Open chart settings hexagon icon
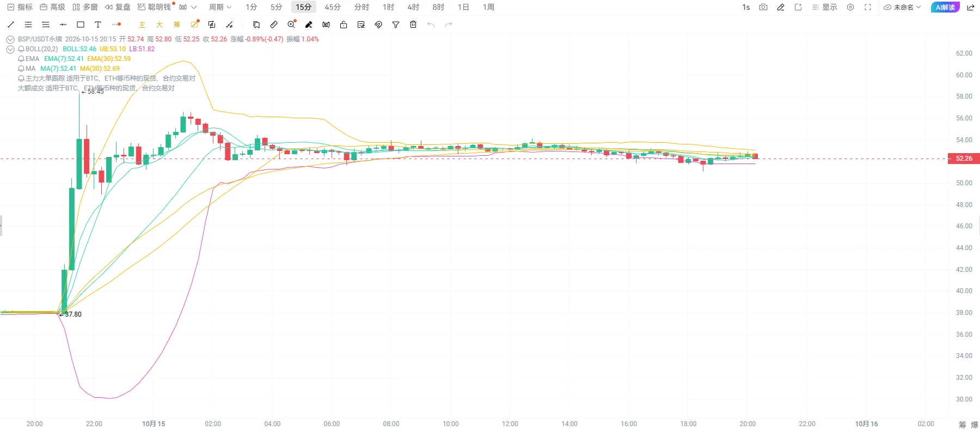This screenshot has height=431, width=980. pos(850,7)
